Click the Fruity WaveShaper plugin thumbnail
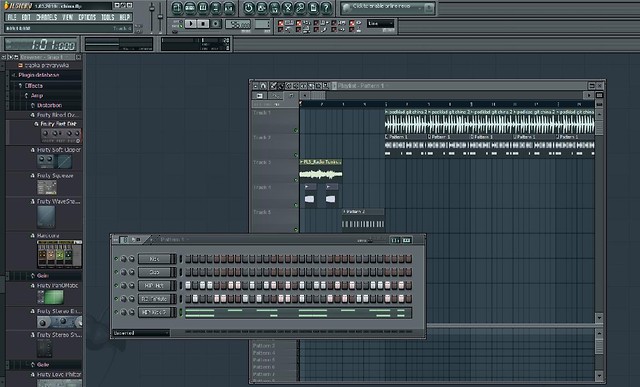Screen dimensions: 640x387 point(46,216)
